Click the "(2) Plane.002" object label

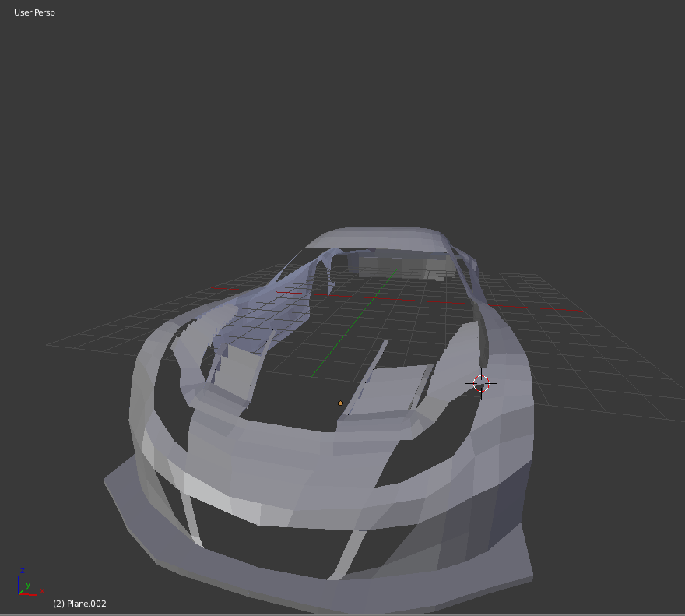point(79,604)
